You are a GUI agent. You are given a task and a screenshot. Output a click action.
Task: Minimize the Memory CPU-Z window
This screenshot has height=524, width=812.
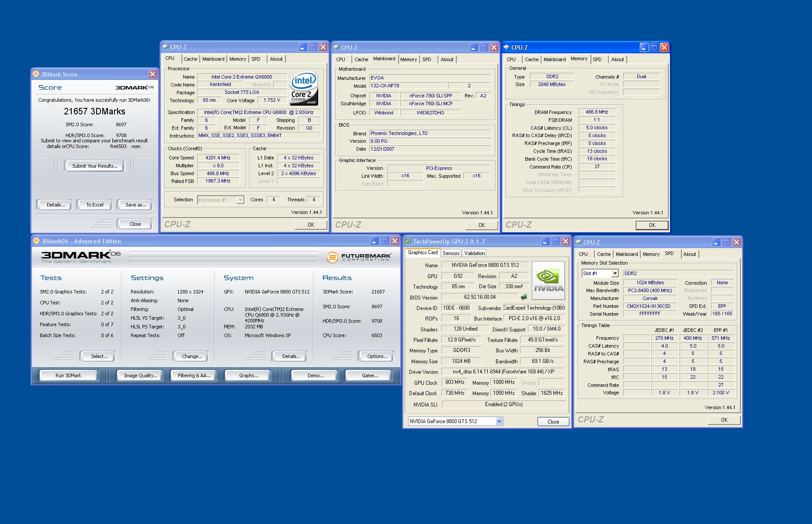click(x=644, y=47)
